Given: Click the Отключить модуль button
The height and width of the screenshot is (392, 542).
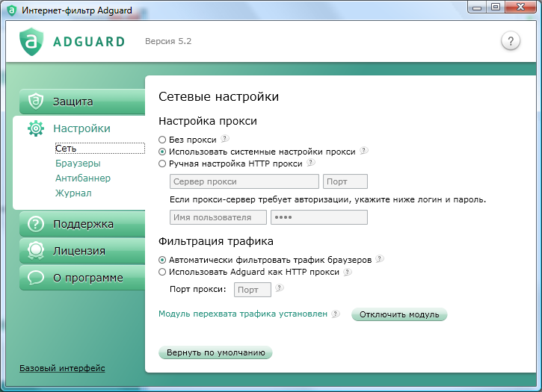Looking at the screenshot, I should pyautogui.click(x=399, y=314).
